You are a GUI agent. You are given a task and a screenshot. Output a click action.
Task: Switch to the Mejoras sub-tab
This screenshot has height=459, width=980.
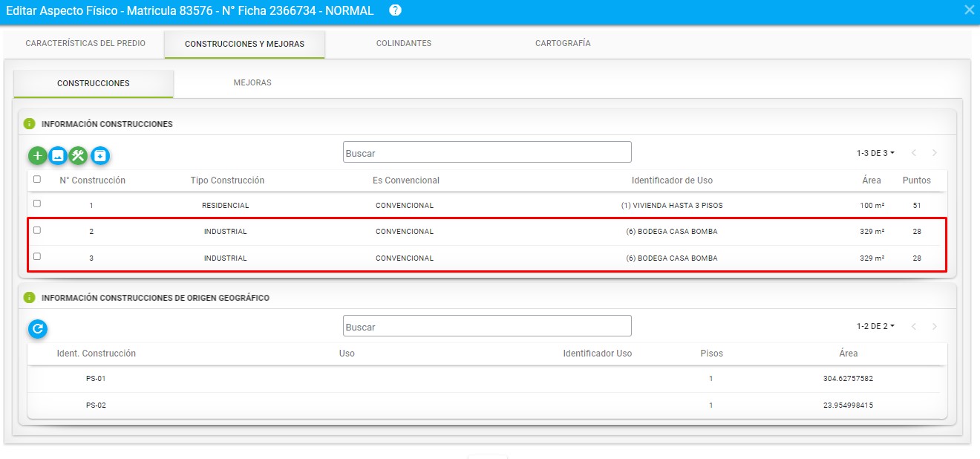click(252, 83)
